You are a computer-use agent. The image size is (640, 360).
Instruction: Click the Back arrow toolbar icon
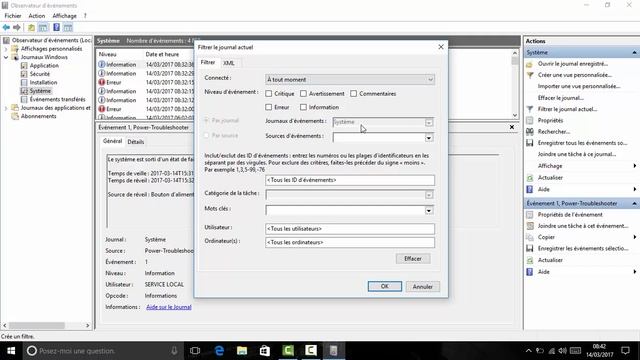6,27
